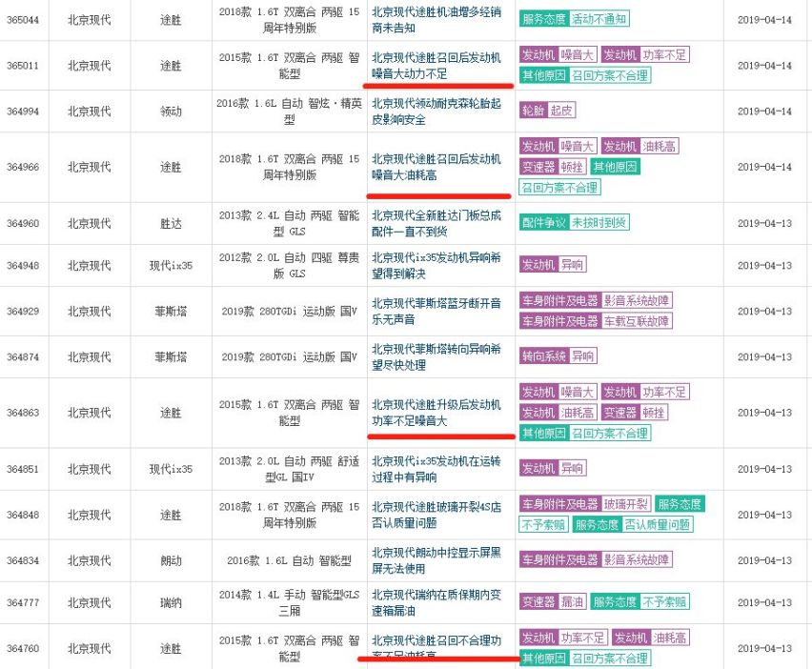Click complaint ID 365044
Image resolution: width=812 pixels, height=669 pixels.
pyautogui.click(x=23, y=20)
